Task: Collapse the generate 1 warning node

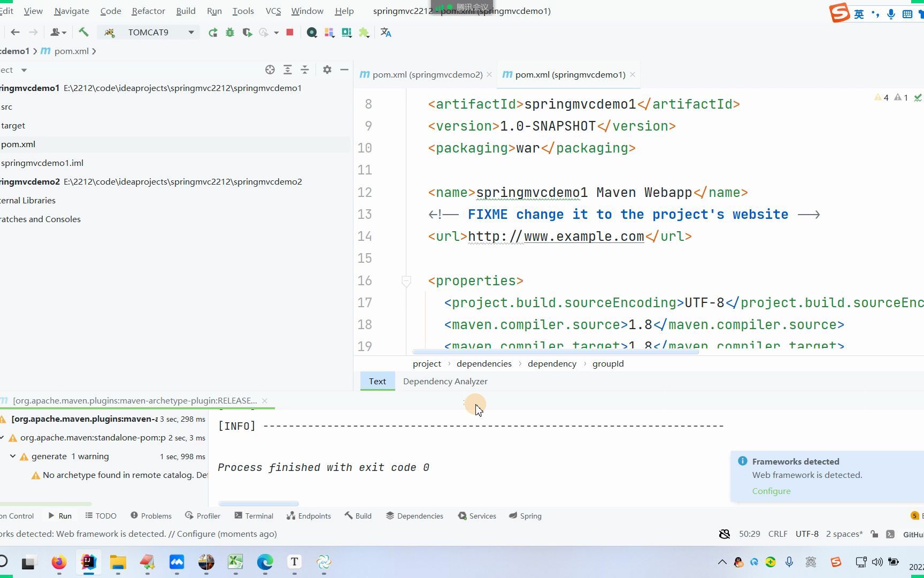Action: 13,456
